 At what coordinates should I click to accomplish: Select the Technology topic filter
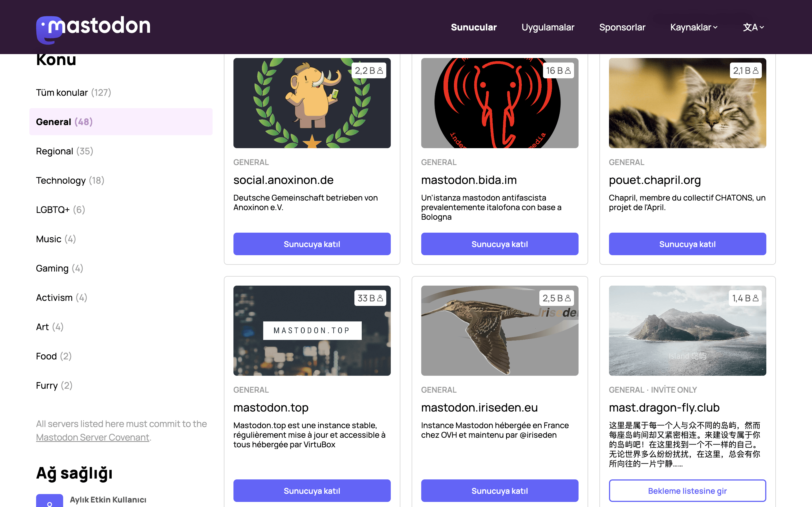click(70, 180)
